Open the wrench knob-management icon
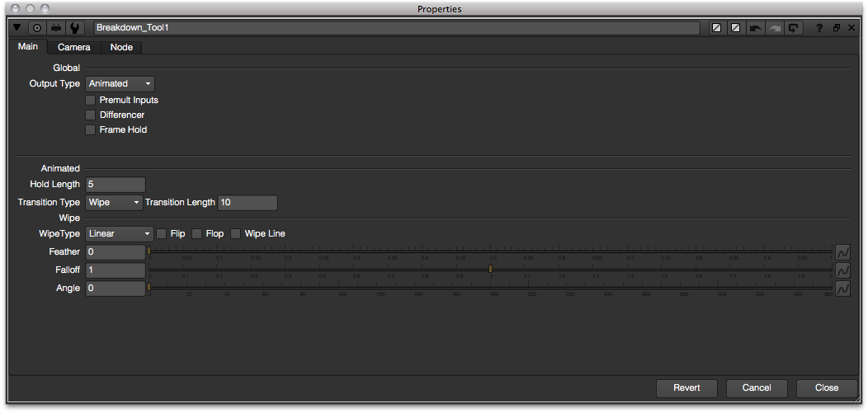 pos(74,28)
